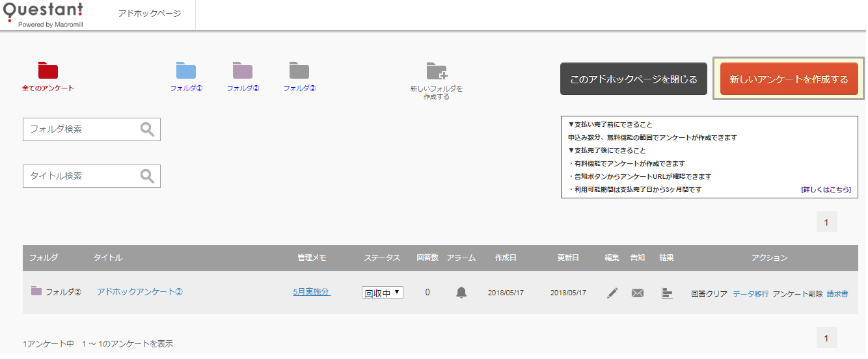Click the pencil edit icon for survey
The width and height of the screenshot is (868, 359).
(612, 293)
